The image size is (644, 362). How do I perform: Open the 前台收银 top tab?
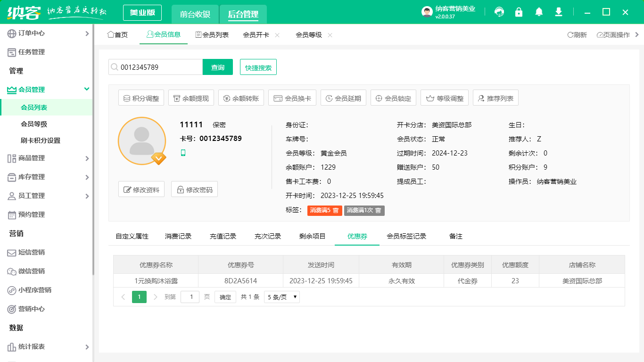195,14
